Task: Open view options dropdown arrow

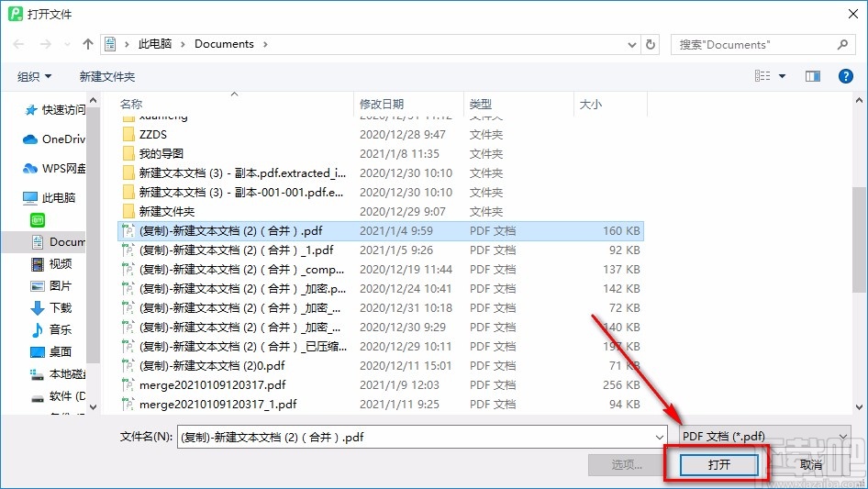Action: click(782, 76)
